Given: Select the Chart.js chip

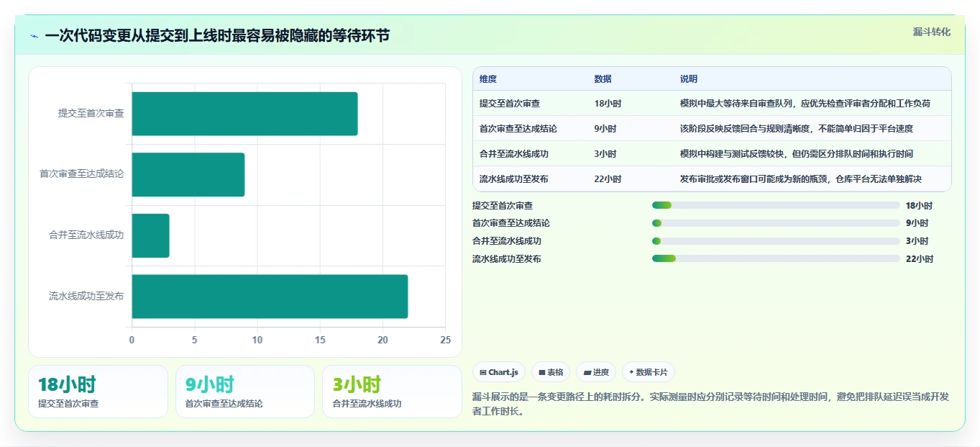Looking at the screenshot, I should click(499, 372).
